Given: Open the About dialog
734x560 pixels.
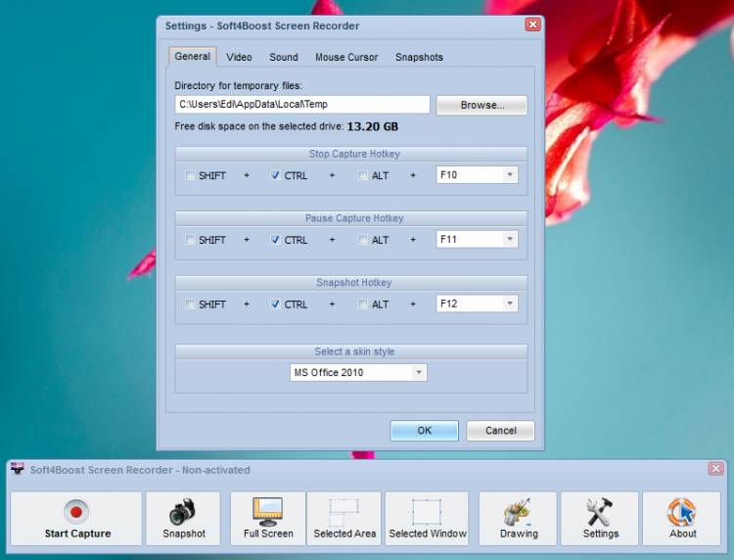Looking at the screenshot, I should (681, 518).
